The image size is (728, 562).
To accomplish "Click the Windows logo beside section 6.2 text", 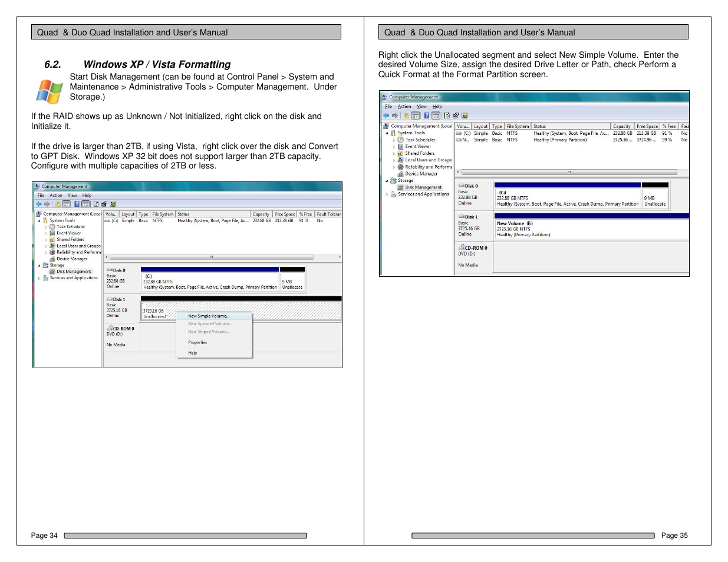I will (49, 92).
